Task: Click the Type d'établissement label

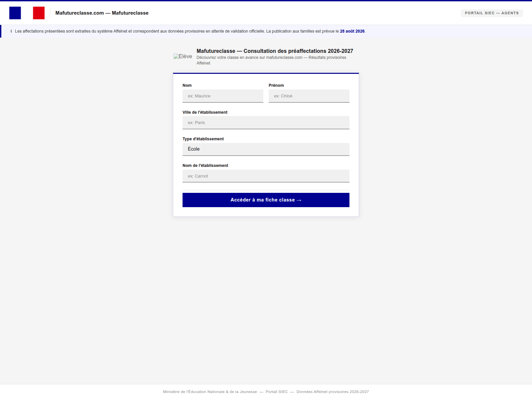Action: (x=203, y=139)
